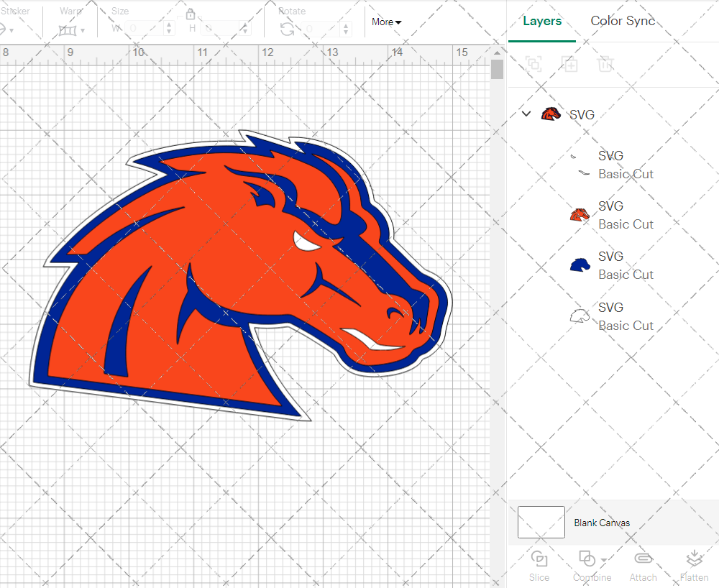Click the size lock toggle
719x588 pixels.
(x=191, y=14)
